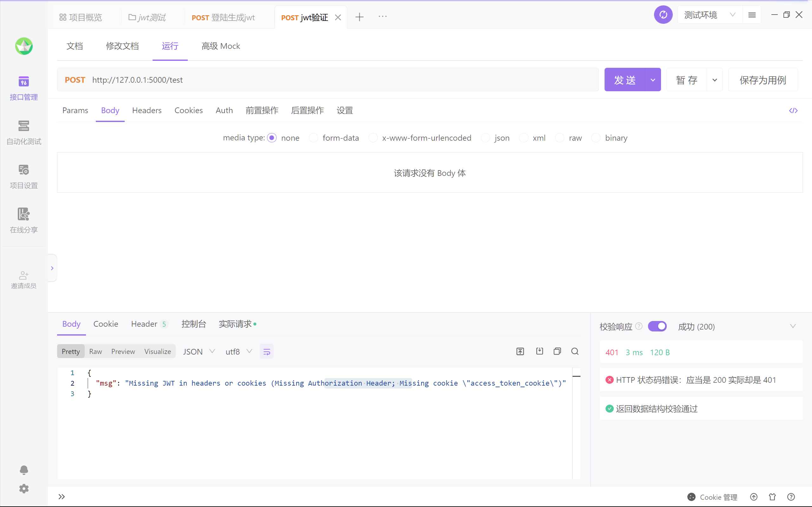Viewport: 812px width, 507px height.
Task: Select the json media type radio
Action: pyautogui.click(x=485, y=138)
